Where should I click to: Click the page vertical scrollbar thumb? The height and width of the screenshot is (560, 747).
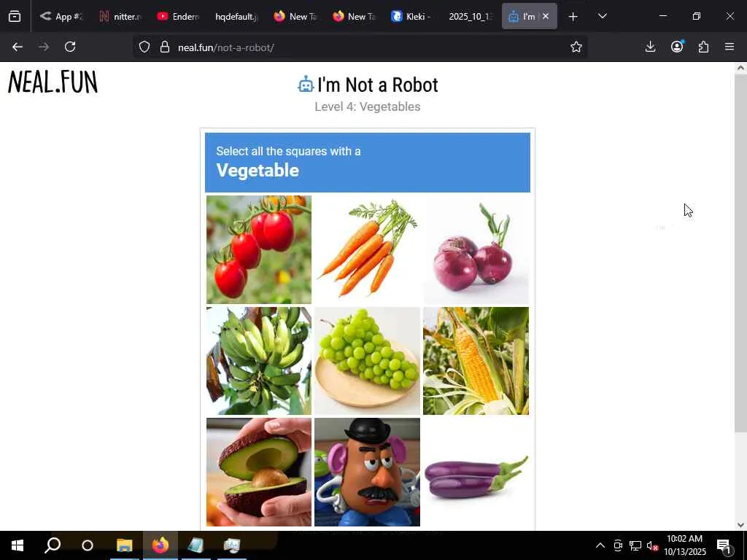740,253
